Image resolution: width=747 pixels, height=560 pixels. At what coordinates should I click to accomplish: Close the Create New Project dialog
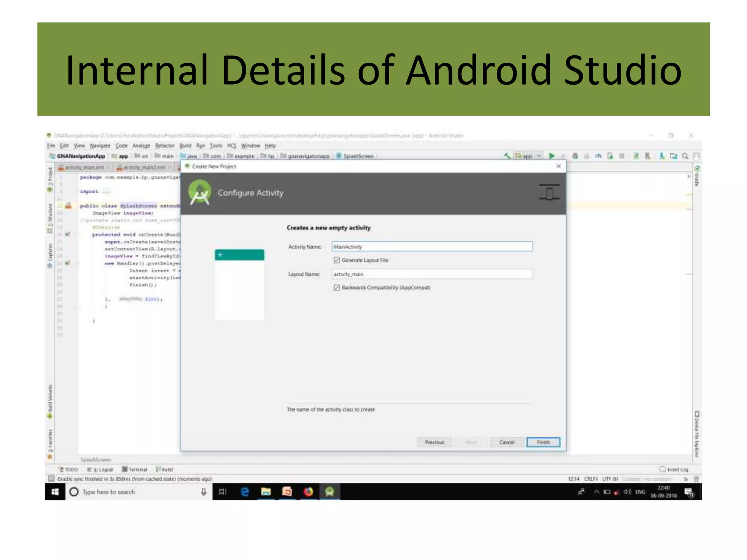pos(558,166)
